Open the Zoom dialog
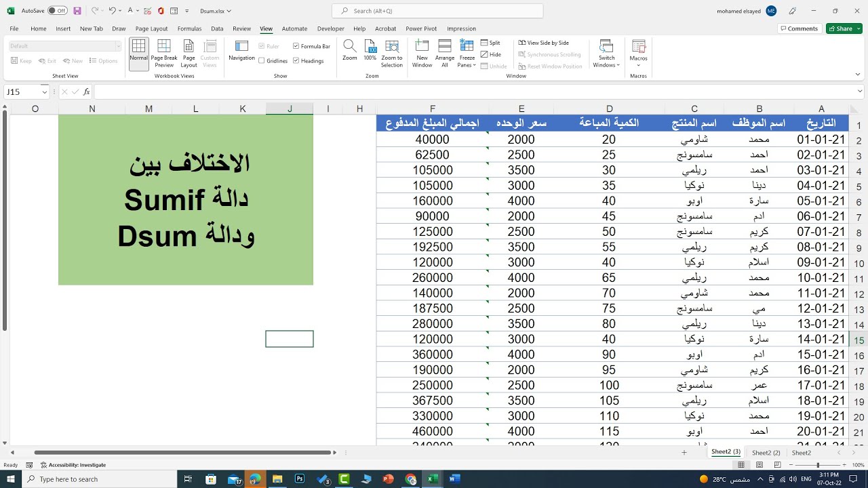868x488 pixels. point(350,50)
